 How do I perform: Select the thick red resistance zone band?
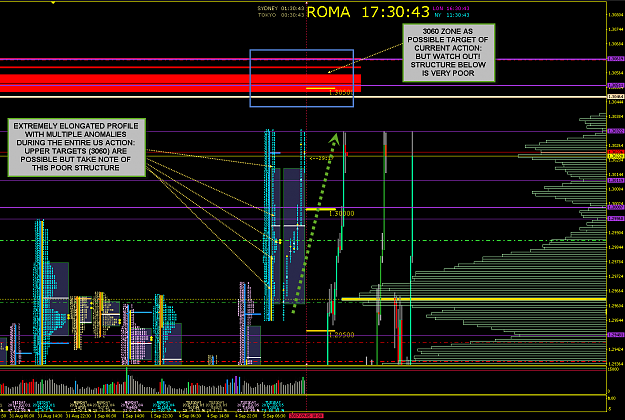180,83
